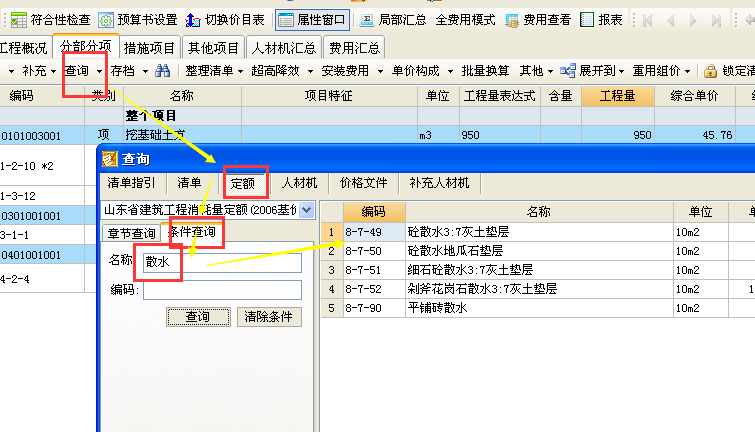Click the 综合单价 column header
Viewport: 755px width, 432px height.
coord(694,96)
